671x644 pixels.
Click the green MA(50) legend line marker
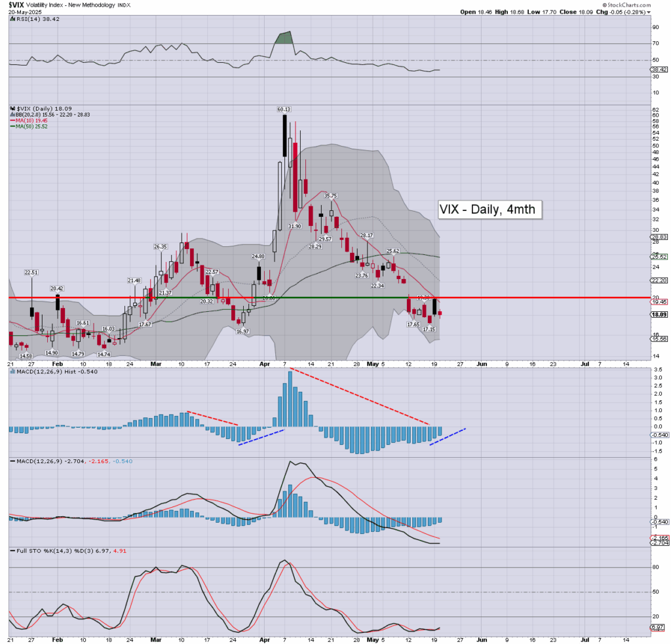pyautogui.click(x=12, y=126)
